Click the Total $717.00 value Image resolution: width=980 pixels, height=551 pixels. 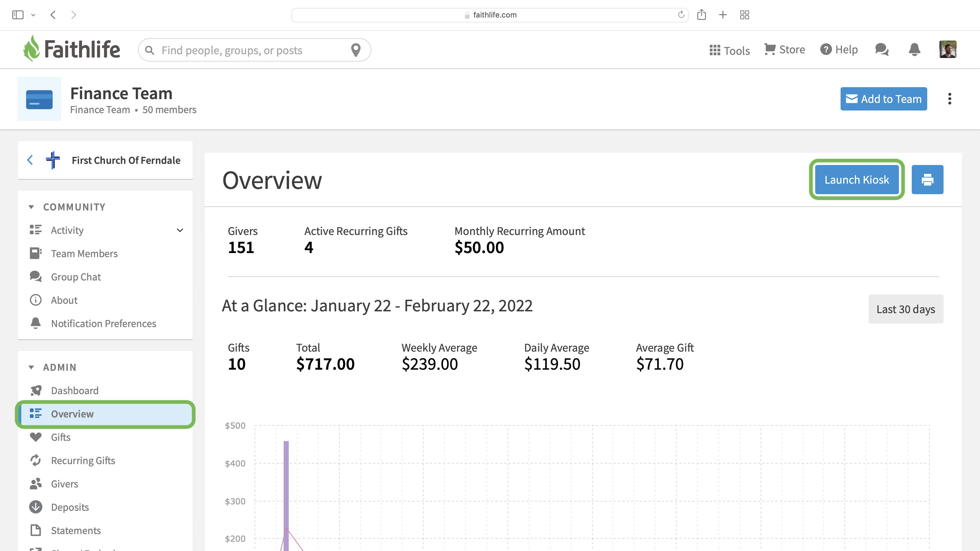[325, 364]
